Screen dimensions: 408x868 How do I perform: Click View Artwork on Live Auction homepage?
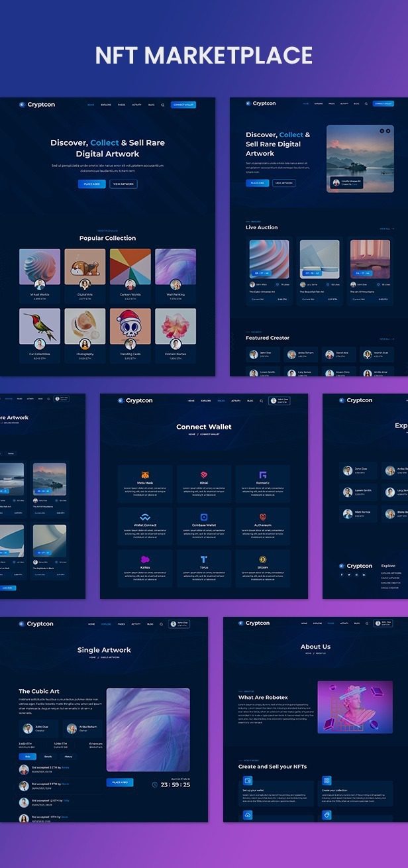tap(284, 183)
